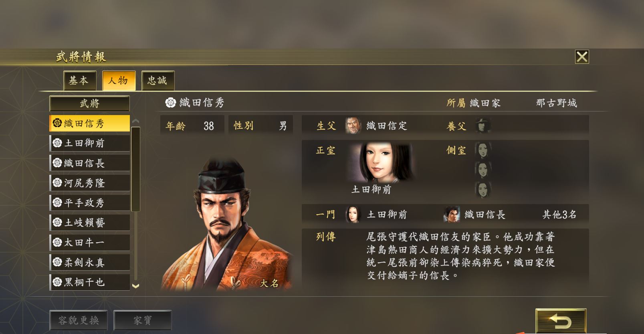The width and height of the screenshot is (644, 334).
Task: Click the empty foster father silhouette icon
Action: tap(483, 126)
